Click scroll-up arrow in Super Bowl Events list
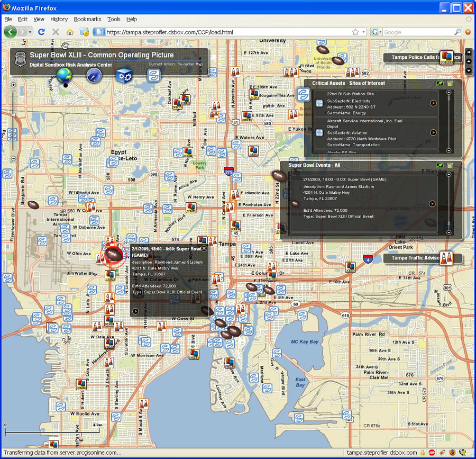476x459 pixels. pos(449,175)
